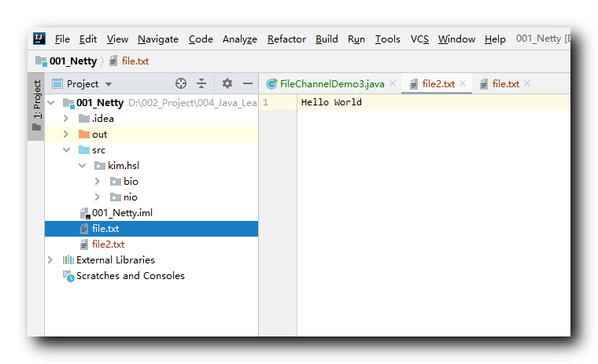
Task: Click the Scratches and Consoles icon
Action: pyautogui.click(x=68, y=276)
